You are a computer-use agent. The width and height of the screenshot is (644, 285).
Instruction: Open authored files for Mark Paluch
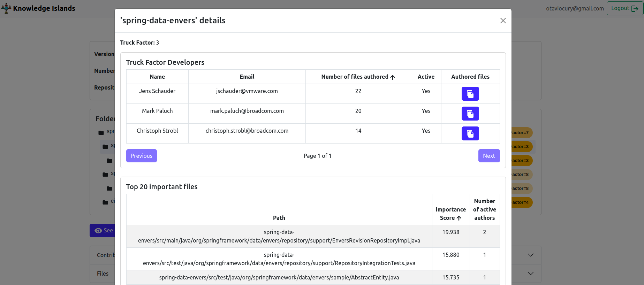click(470, 114)
